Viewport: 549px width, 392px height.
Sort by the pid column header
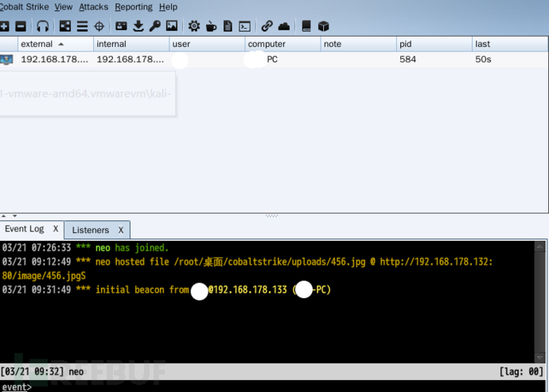(x=434, y=44)
